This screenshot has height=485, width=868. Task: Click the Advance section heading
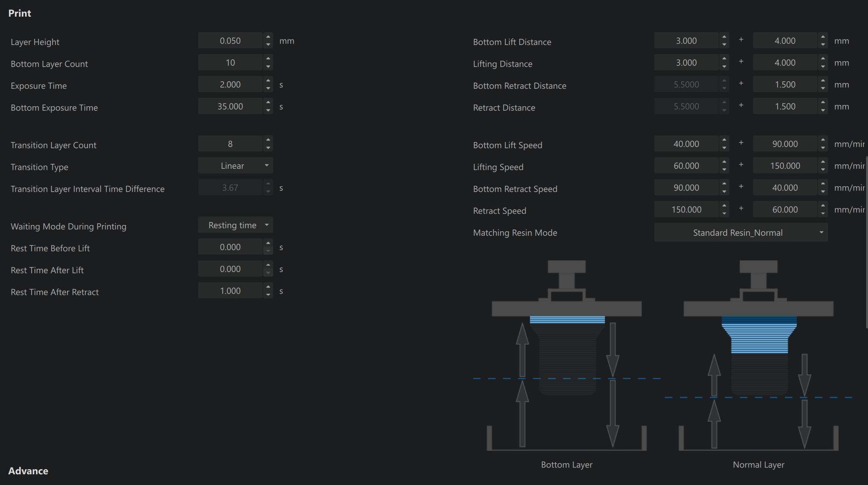pyautogui.click(x=28, y=471)
